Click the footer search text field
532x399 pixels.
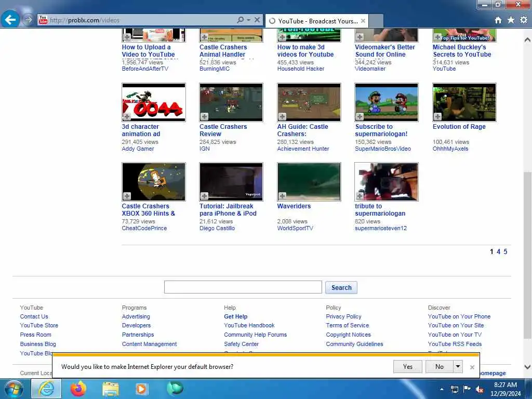[243, 287]
